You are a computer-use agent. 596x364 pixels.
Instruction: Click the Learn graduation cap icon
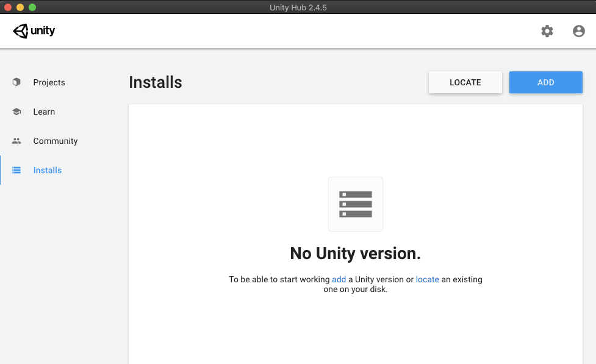pyautogui.click(x=16, y=112)
